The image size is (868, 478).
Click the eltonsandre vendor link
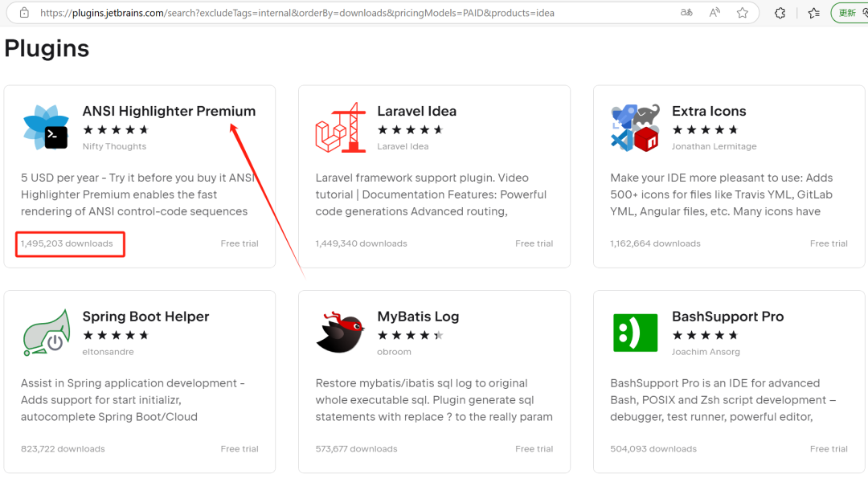point(108,352)
